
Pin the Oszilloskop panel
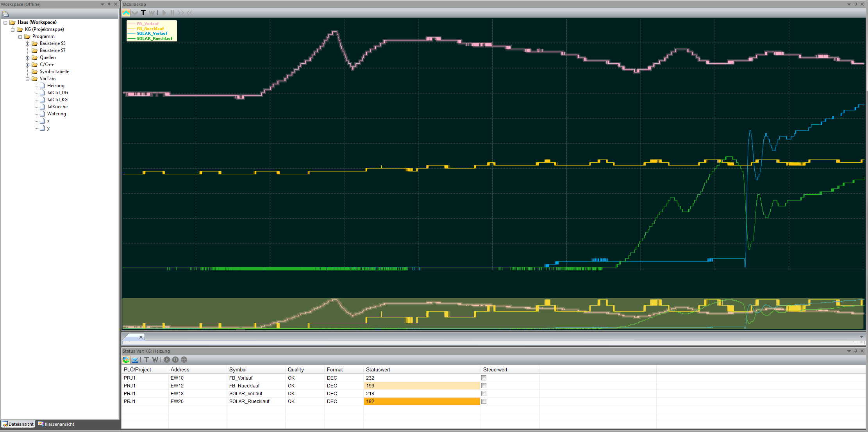[x=855, y=4]
